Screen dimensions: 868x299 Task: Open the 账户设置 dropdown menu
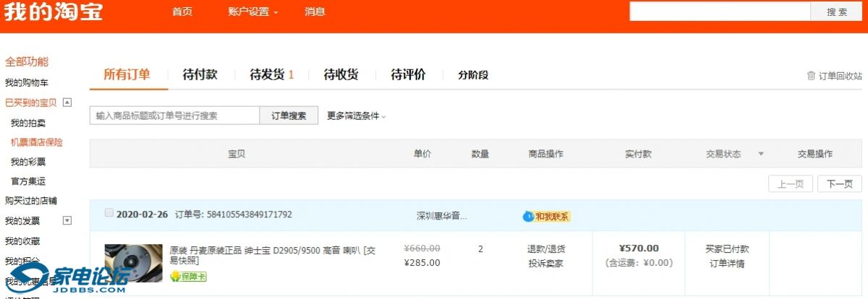252,12
